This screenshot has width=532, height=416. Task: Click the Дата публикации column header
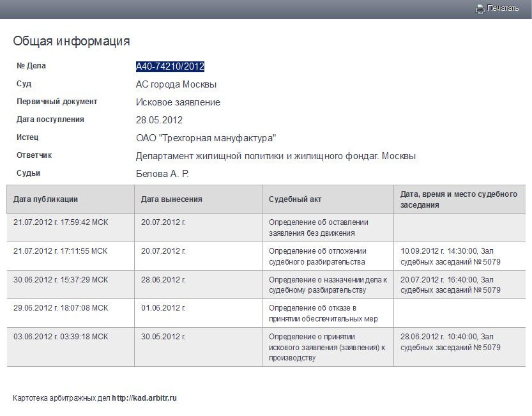pyautogui.click(x=45, y=199)
